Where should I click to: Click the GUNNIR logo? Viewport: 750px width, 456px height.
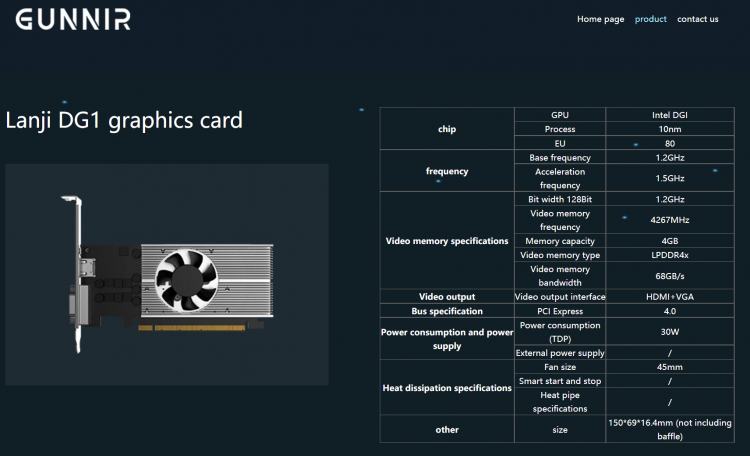click(x=66, y=20)
